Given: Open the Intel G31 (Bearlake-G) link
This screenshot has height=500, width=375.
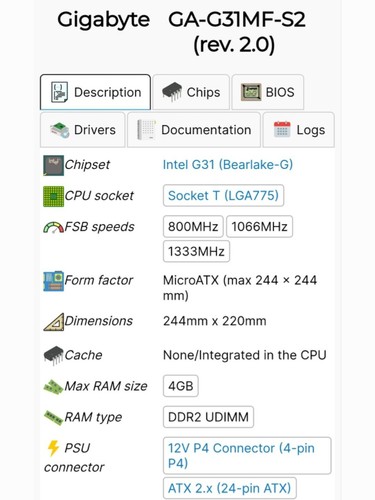Looking at the screenshot, I should point(228,165).
